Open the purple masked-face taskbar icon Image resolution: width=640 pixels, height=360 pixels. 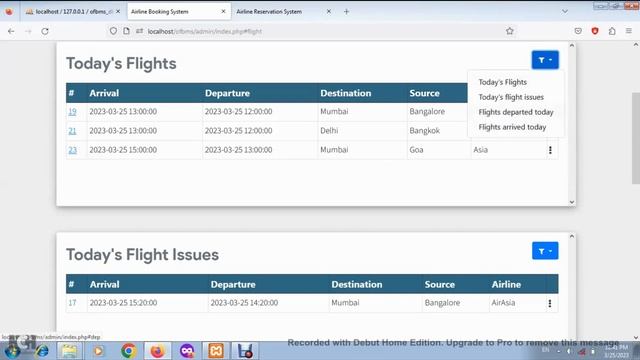[x=187, y=351]
